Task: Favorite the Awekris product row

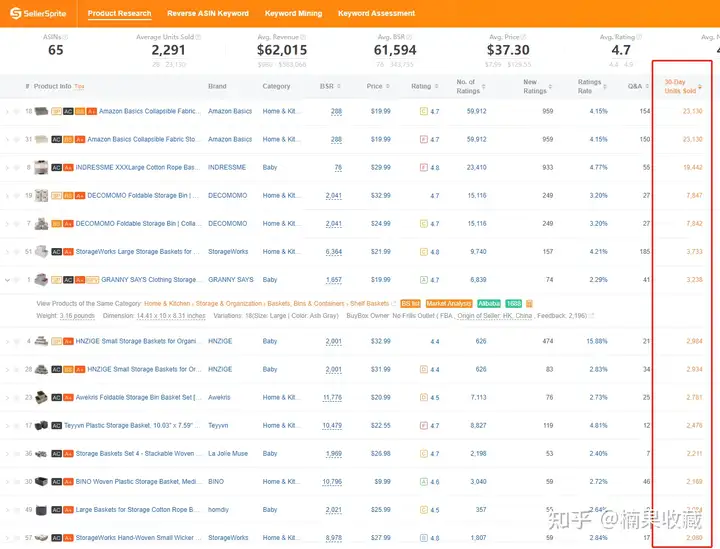Action: tap(17, 398)
